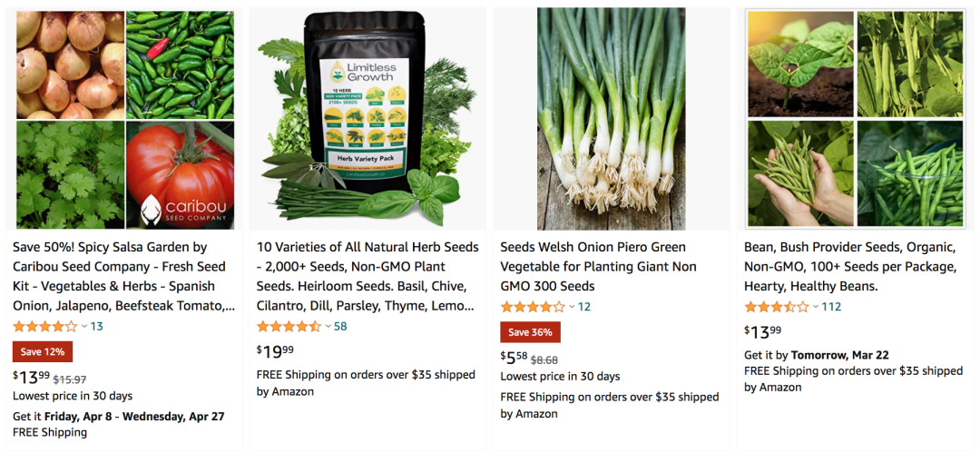980x453 pixels.
Task: Open the 58 reviews count link
Action: 340,326
